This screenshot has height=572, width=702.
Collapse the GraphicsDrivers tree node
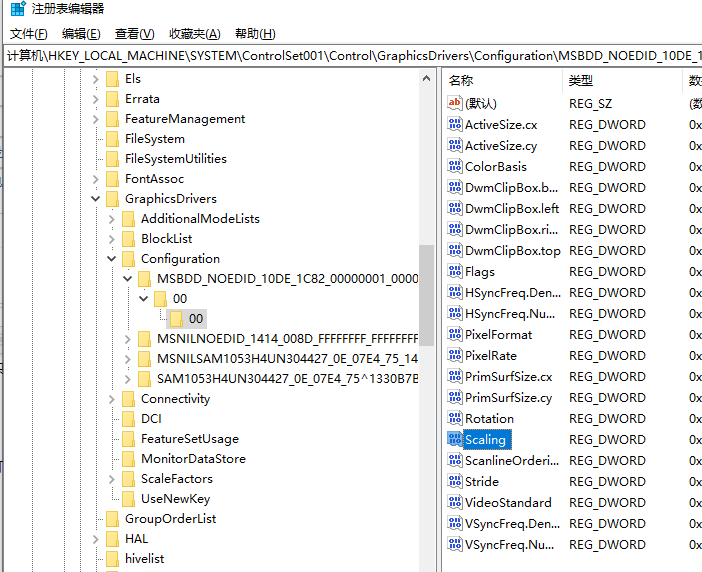coord(96,199)
